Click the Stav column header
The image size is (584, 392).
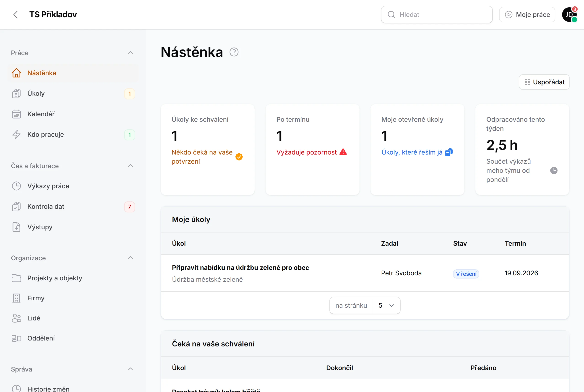[x=460, y=243]
